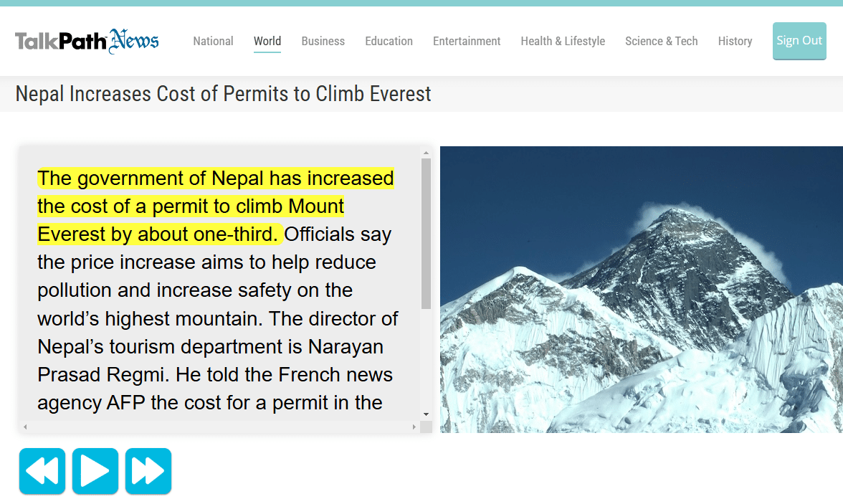Open the History section
The height and width of the screenshot is (504, 843).
click(x=735, y=41)
